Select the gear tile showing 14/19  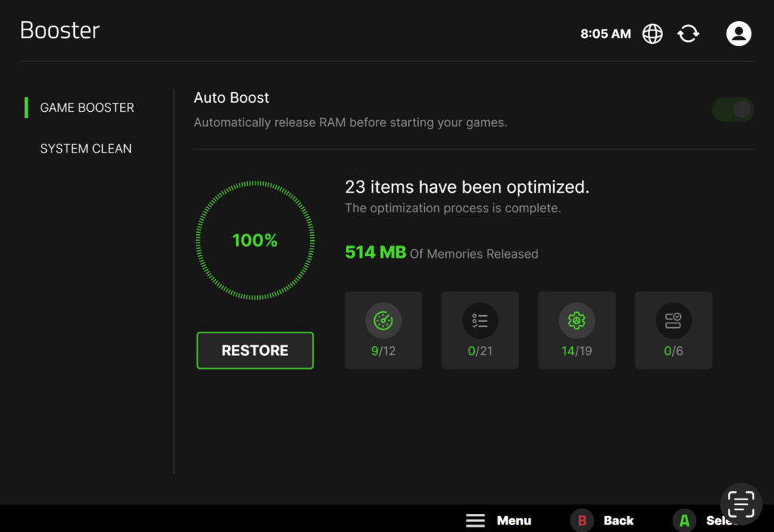point(577,329)
